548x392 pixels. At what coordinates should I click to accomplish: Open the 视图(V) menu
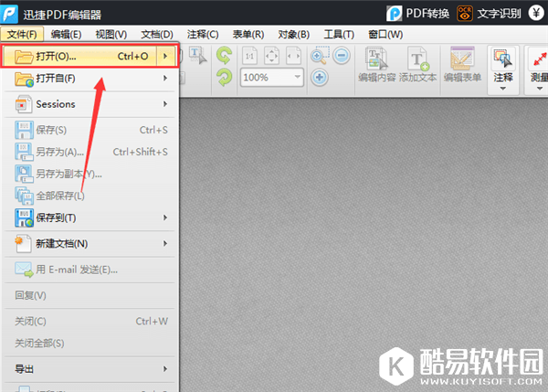[111, 35]
